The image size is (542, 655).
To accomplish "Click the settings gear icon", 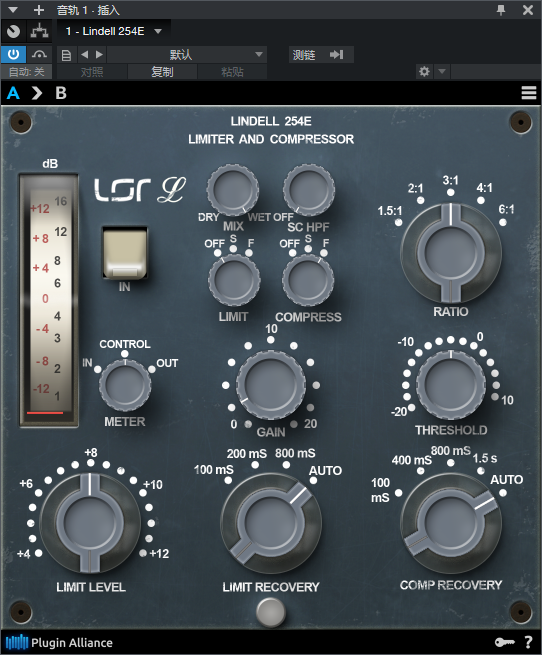I will point(424,71).
